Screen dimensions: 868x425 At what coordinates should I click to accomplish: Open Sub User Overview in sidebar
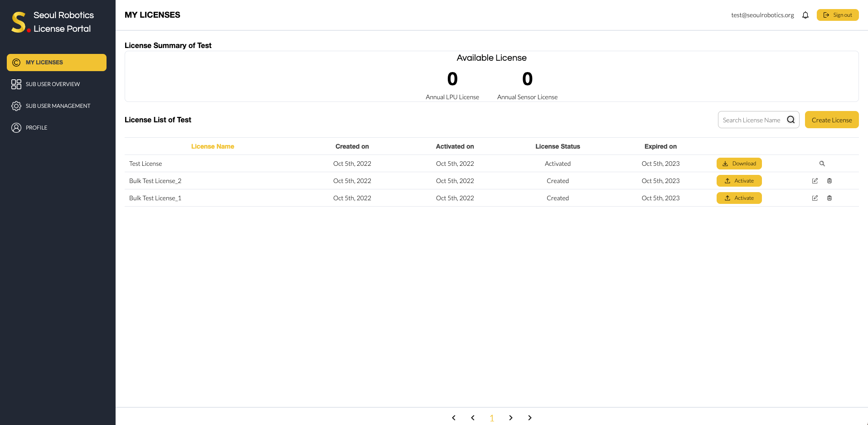click(x=53, y=84)
